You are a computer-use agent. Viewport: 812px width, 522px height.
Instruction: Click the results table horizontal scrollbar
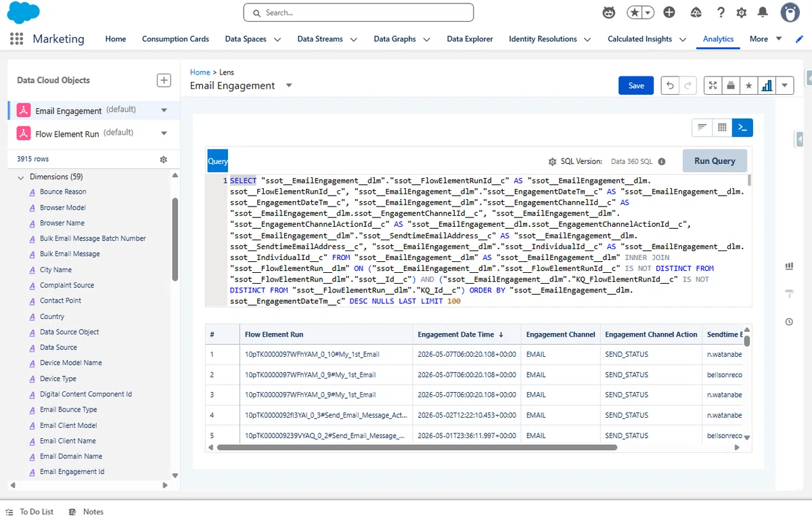[417, 448]
